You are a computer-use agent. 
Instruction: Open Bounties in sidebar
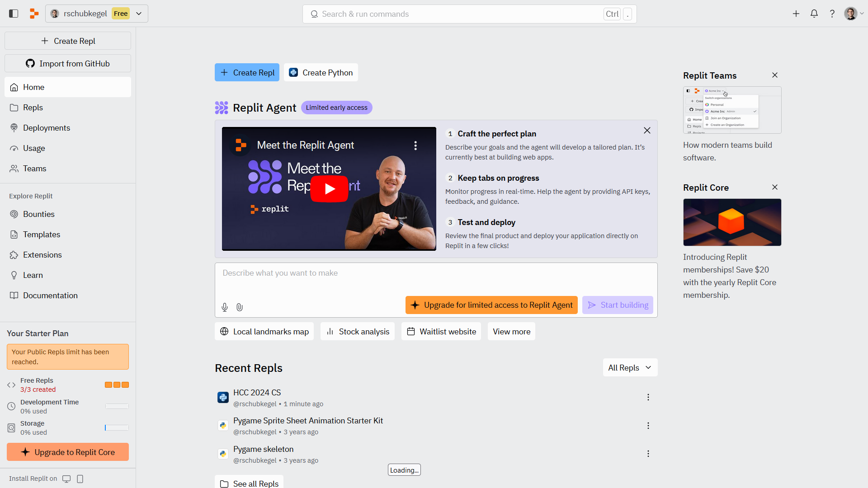[68, 214]
